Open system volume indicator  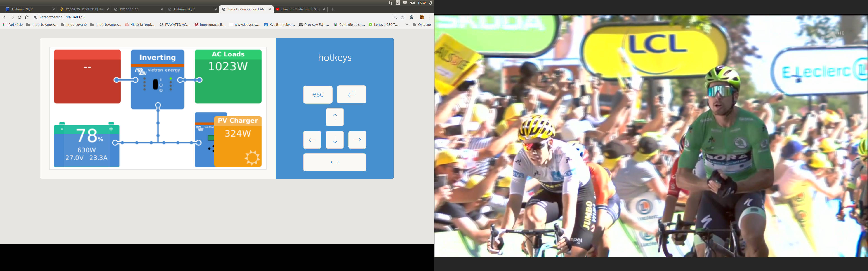[412, 3]
